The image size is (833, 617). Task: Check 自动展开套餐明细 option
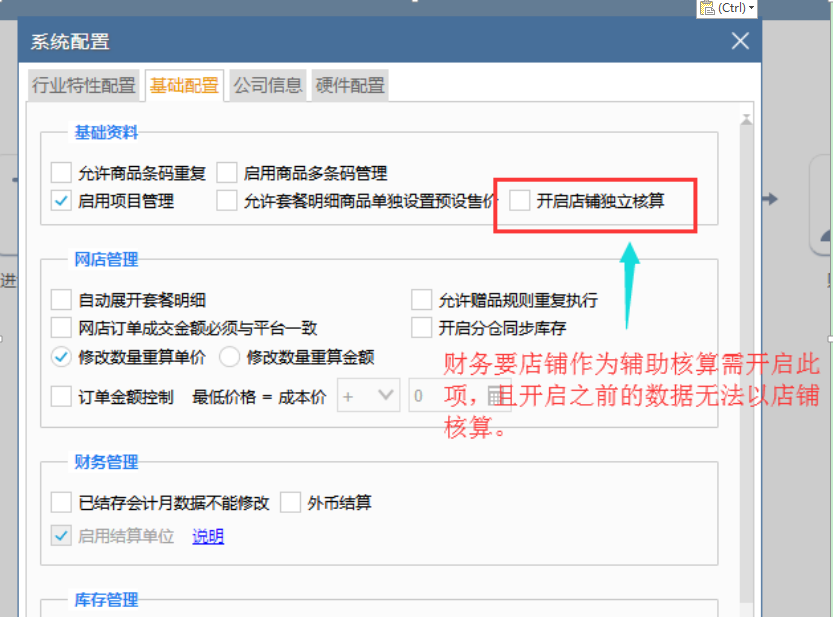pos(61,300)
